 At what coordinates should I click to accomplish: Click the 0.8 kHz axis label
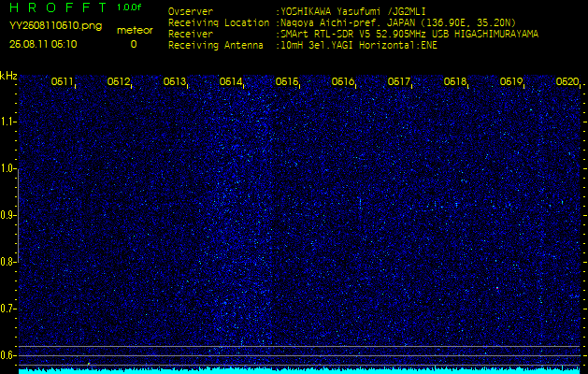point(7,262)
